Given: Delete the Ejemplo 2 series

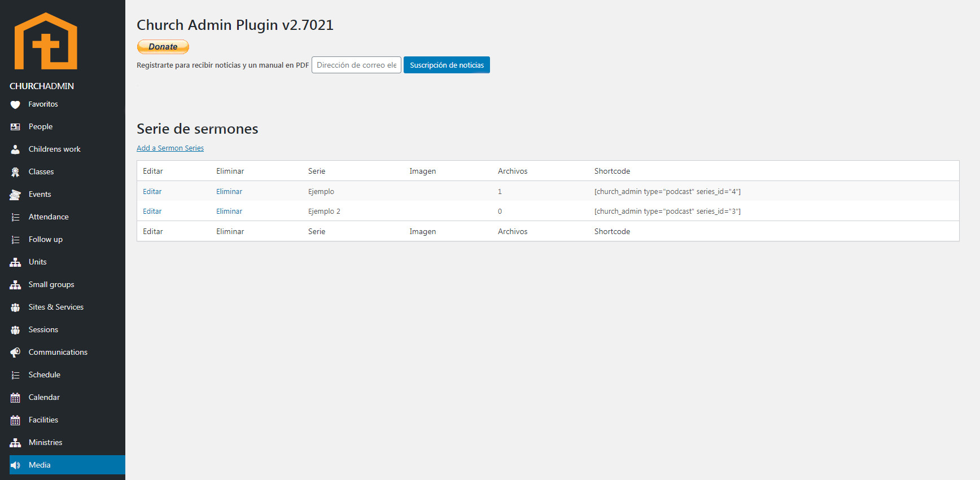Looking at the screenshot, I should click(x=229, y=212).
